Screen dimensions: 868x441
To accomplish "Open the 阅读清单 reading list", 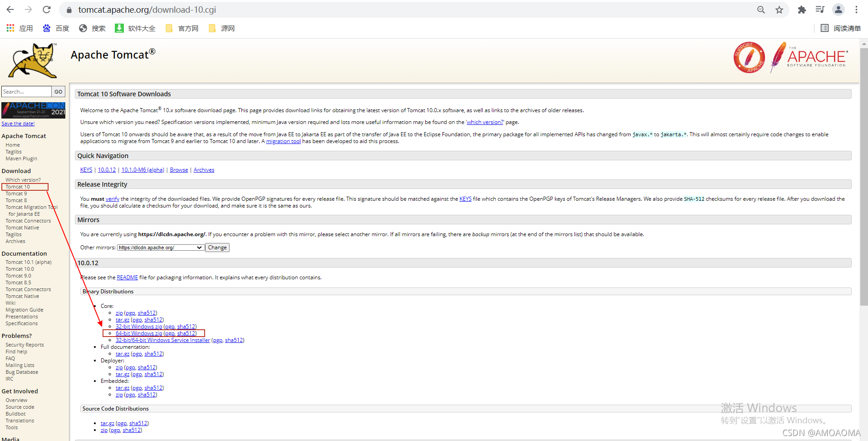I will pos(841,28).
